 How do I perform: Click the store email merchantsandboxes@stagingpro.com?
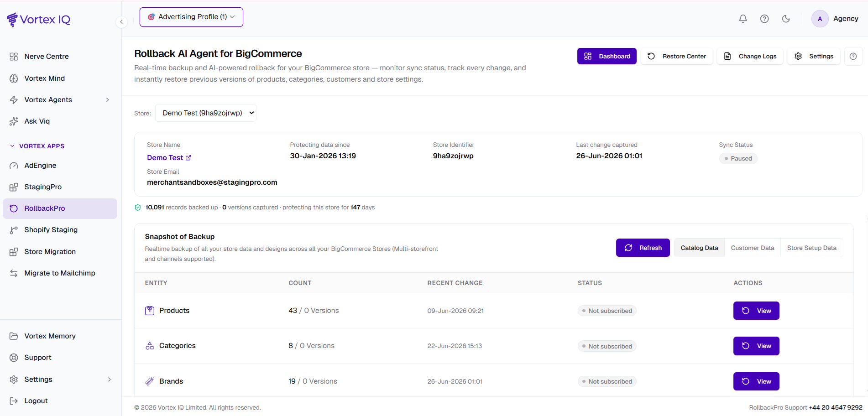[x=212, y=182]
